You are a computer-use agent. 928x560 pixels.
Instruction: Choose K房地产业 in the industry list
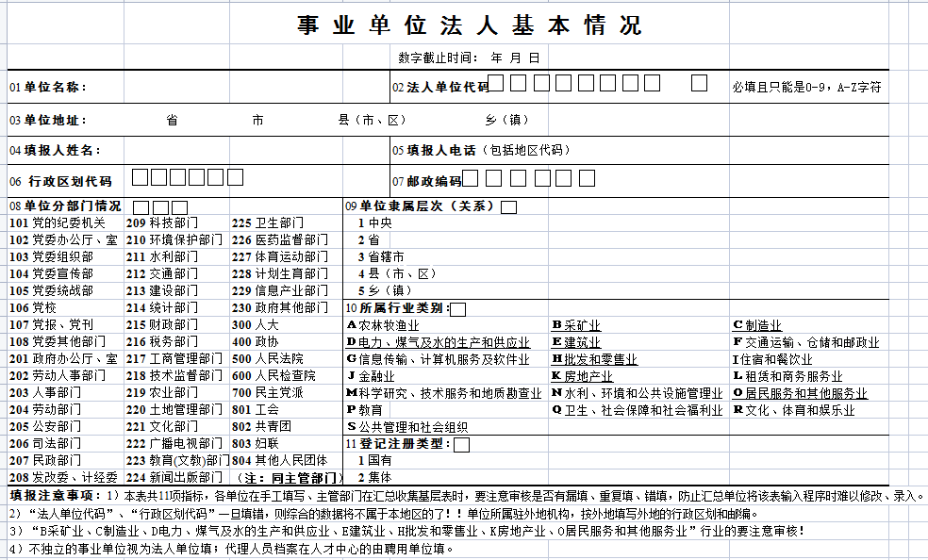click(x=581, y=376)
